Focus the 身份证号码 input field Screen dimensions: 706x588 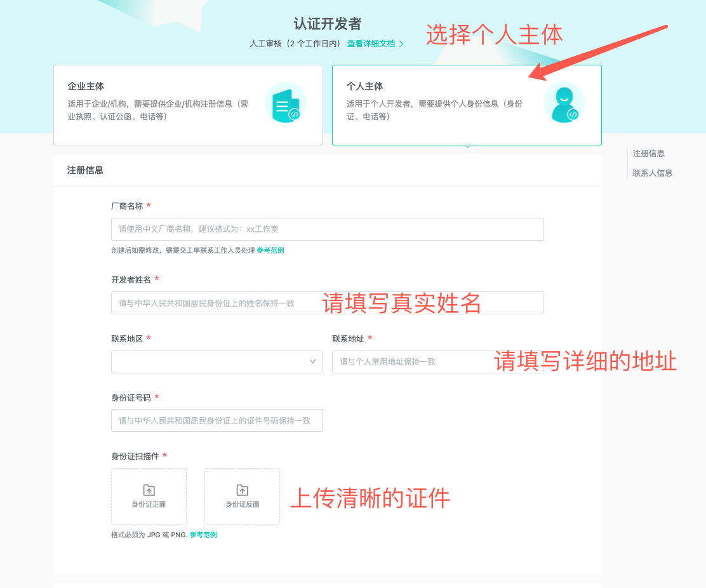pyautogui.click(x=217, y=420)
